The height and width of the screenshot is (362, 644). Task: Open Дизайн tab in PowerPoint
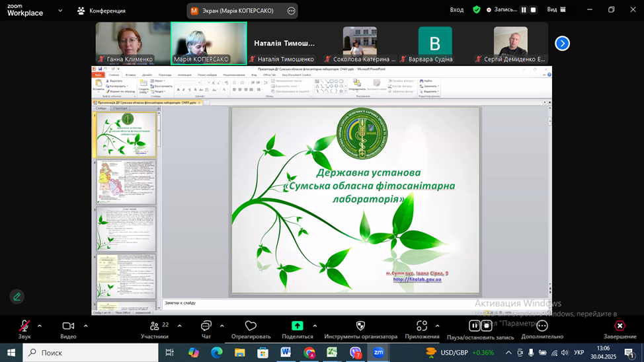point(147,75)
